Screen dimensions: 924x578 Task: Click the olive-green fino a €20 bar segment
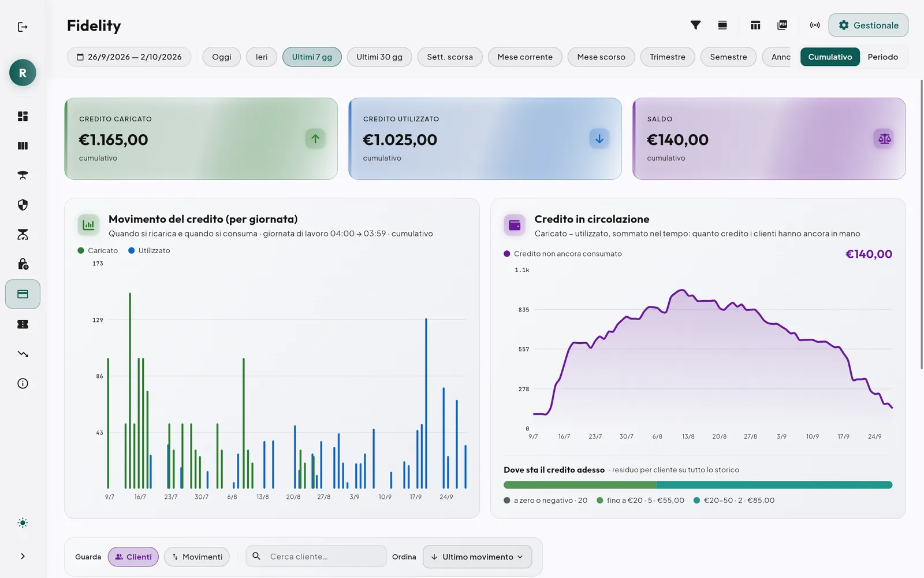(580, 485)
